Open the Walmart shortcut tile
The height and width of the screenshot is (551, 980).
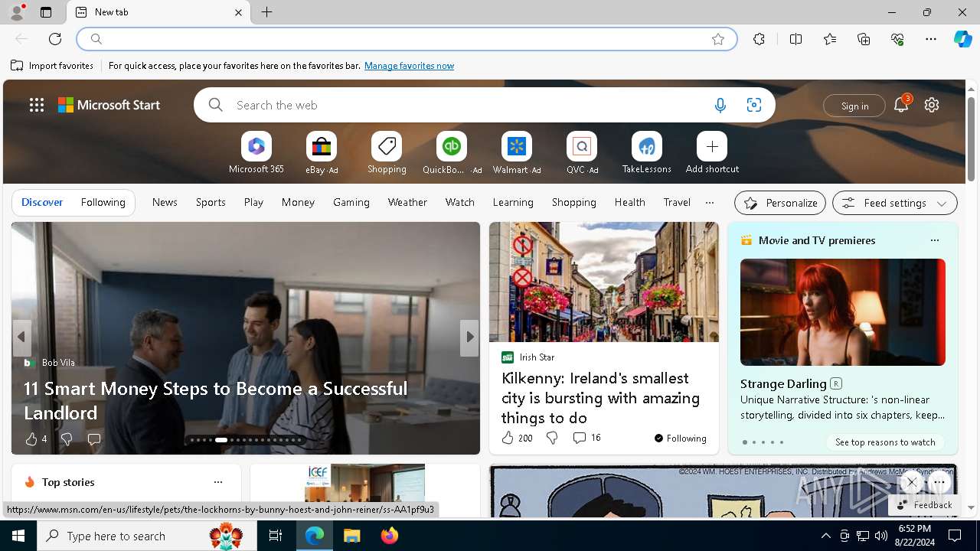pos(517,153)
